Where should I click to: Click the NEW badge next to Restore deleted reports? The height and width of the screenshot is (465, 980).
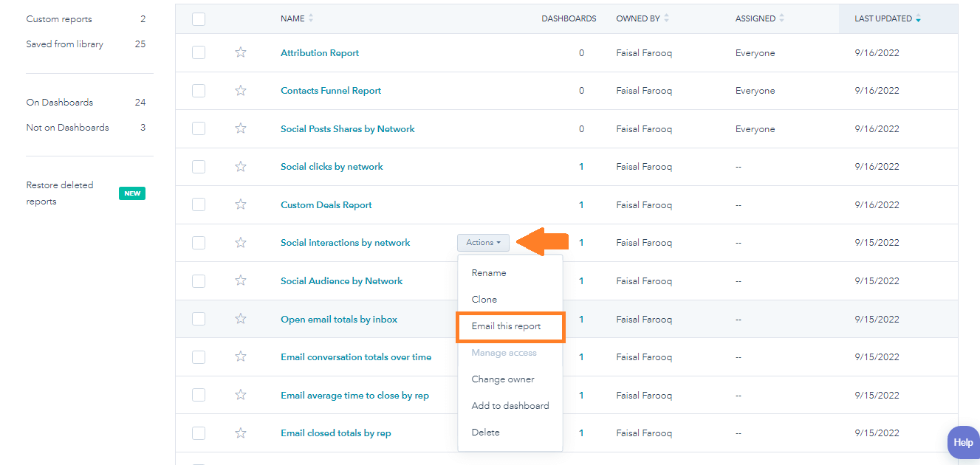[131, 193]
